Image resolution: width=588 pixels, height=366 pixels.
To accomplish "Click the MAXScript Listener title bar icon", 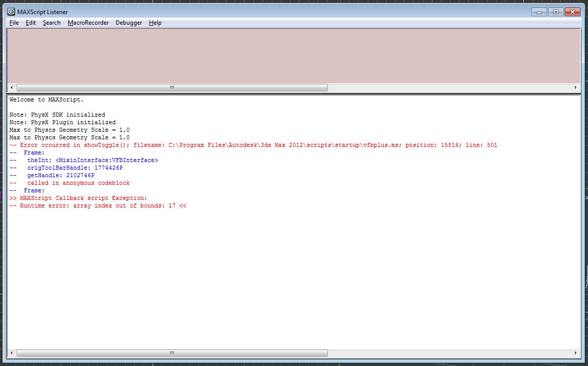I will pyautogui.click(x=11, y=12).
